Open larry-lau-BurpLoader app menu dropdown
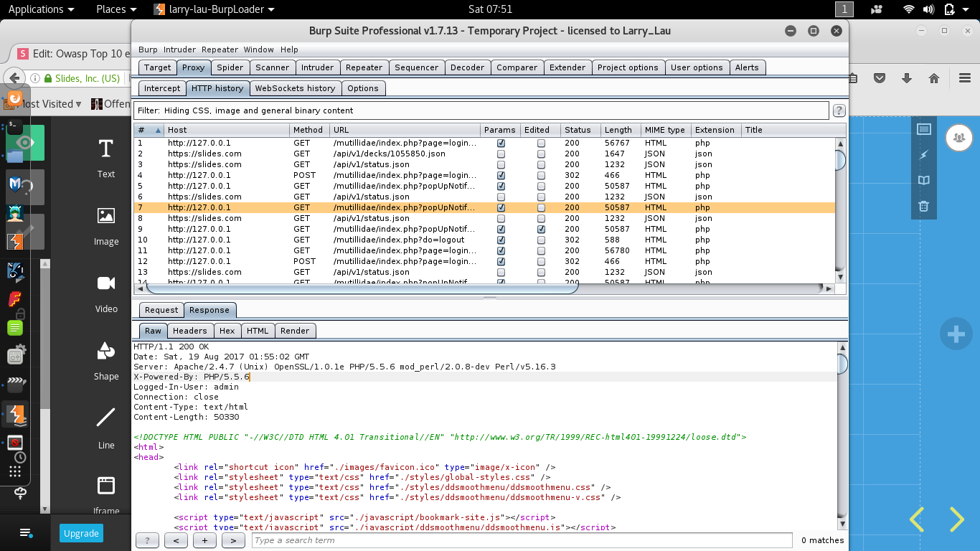This screenshot has width=980, height=551. (215, 9)
